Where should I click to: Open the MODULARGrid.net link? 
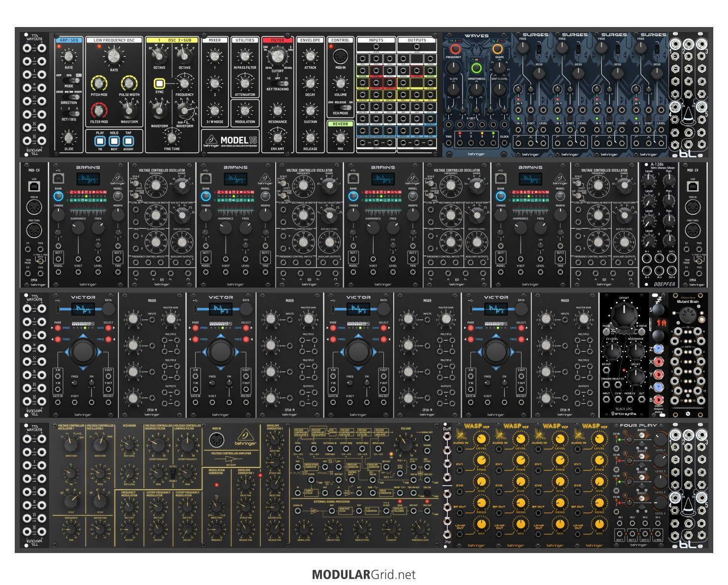[x=364, y=575]
